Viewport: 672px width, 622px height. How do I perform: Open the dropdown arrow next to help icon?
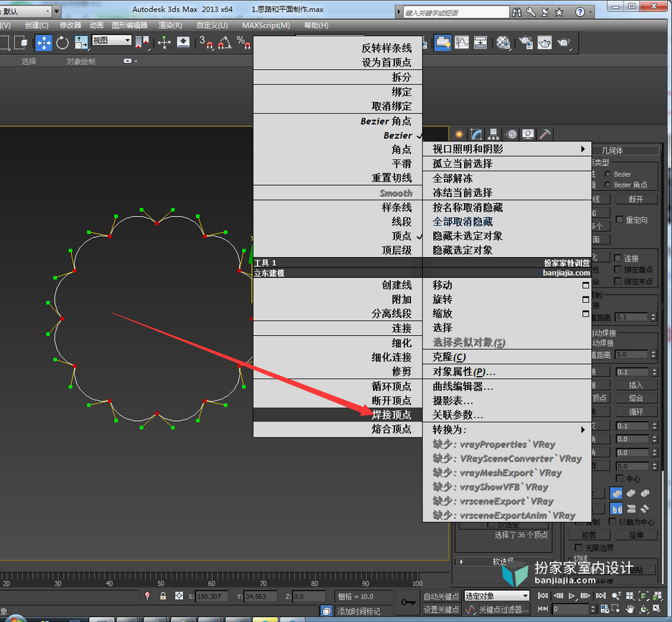[x=591, y=12]
